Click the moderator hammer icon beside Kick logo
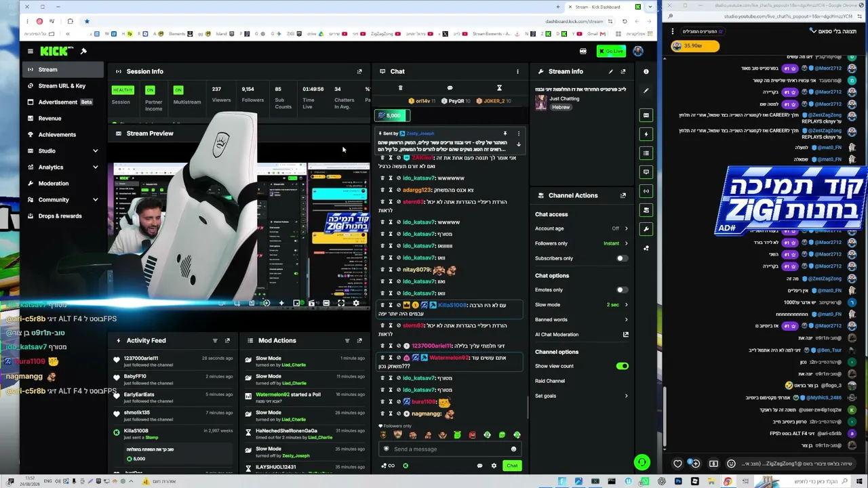The width and height of the screenshot is (868, 488). pyautogui.click(x=83, y=51)
